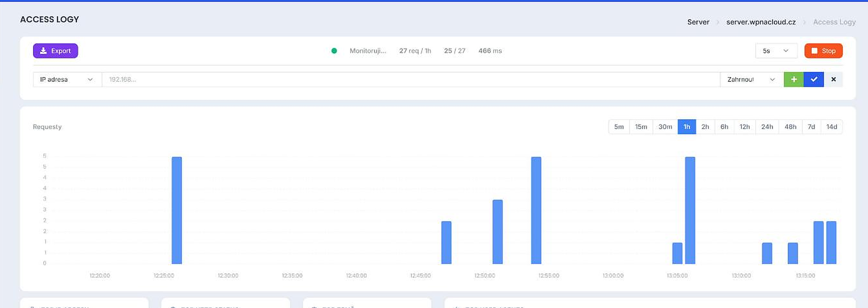Select the 6h time range
Viewport: 868px width, 308px height.
(724, 127)
